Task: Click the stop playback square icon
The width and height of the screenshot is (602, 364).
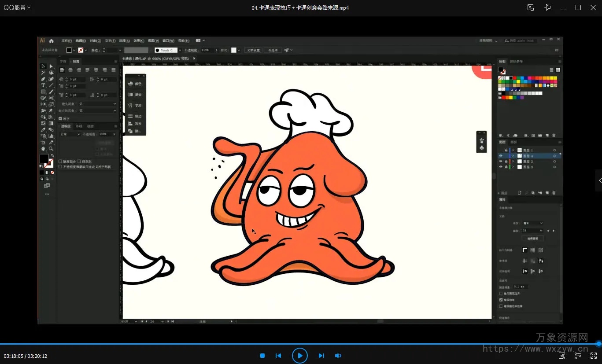Action: (262, 356)
